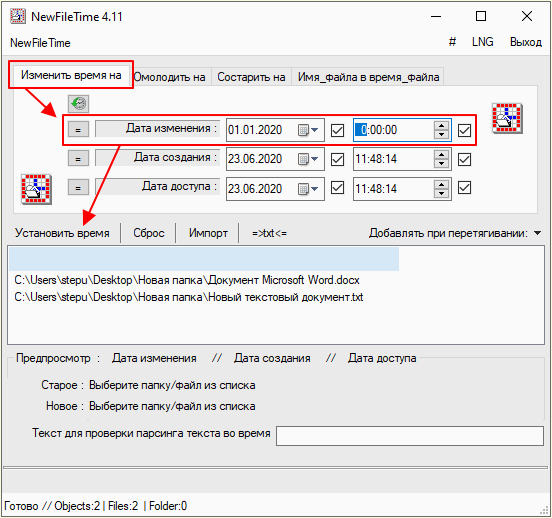
Task: Click the '=' button beside Дата доступа
Action: click(x=78, y=188)
